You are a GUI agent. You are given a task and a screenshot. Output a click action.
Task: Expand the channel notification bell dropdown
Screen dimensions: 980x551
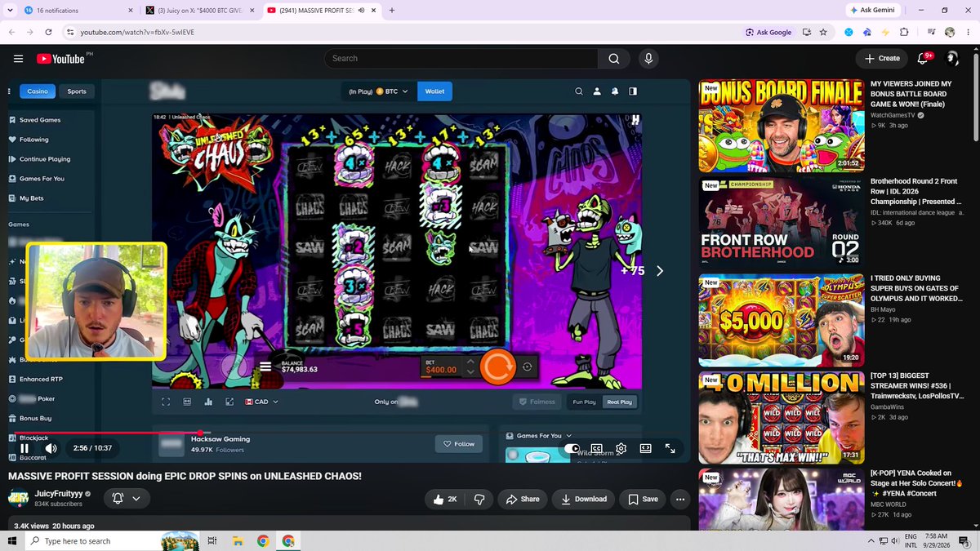(126, 499)
